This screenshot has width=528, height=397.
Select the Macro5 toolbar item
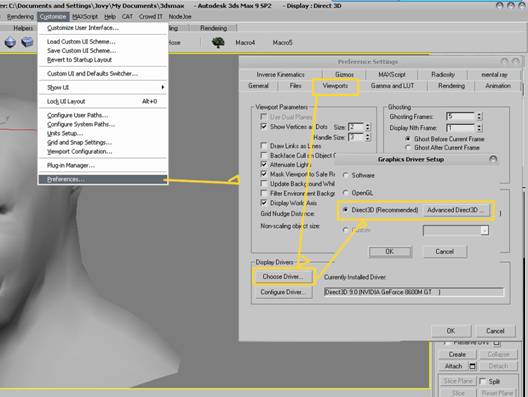click(282, 43)
